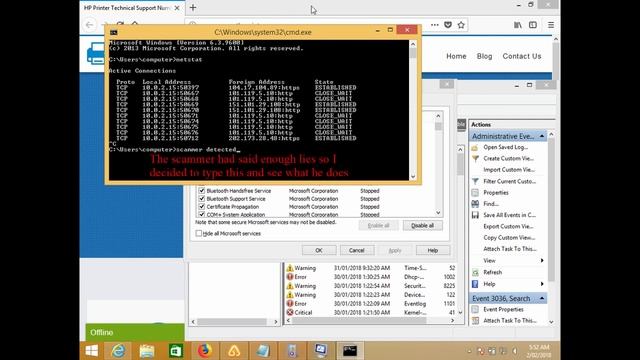The height and width of the screenshot is (360, 640).
Task: Uncheck Certificate Propagation service
Action: pos(202,207)
